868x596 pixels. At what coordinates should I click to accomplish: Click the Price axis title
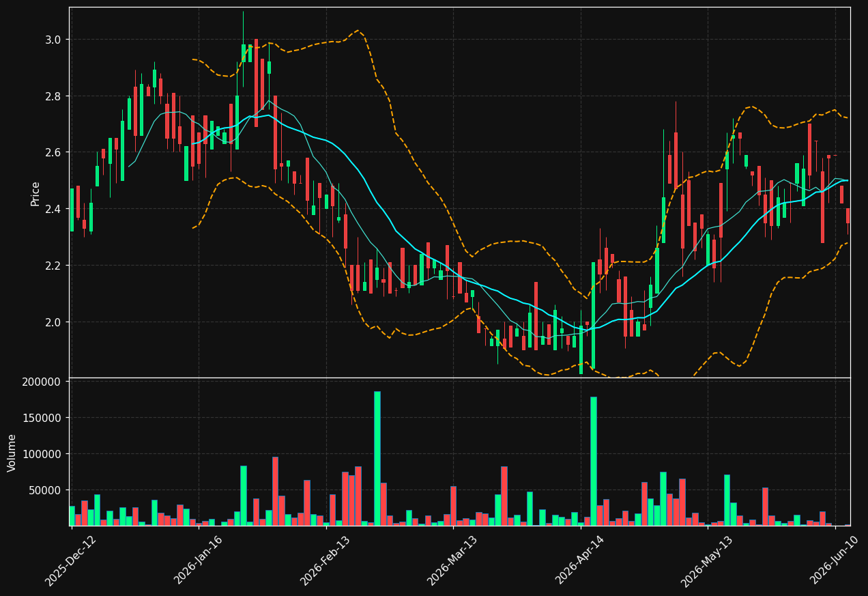(35, 193)
